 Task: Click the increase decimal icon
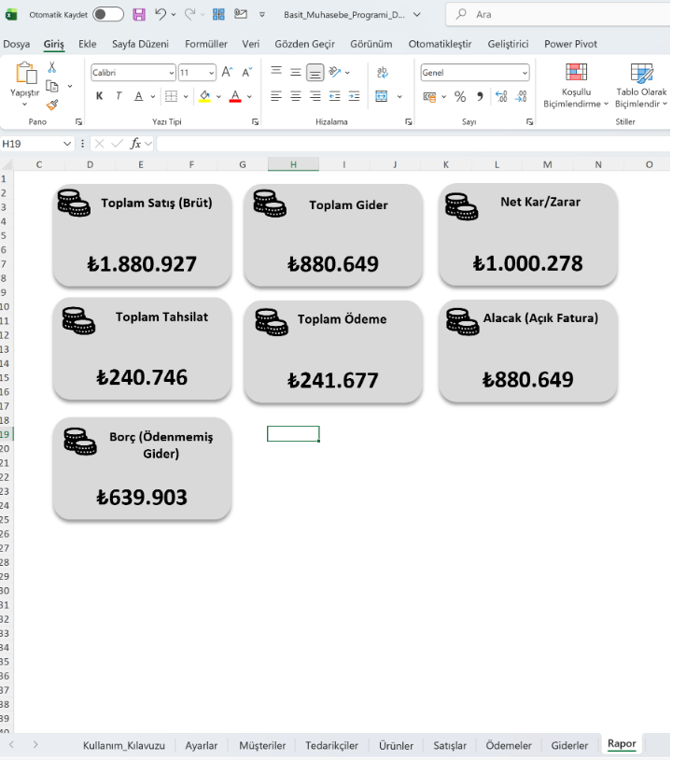tap(501, 96)
